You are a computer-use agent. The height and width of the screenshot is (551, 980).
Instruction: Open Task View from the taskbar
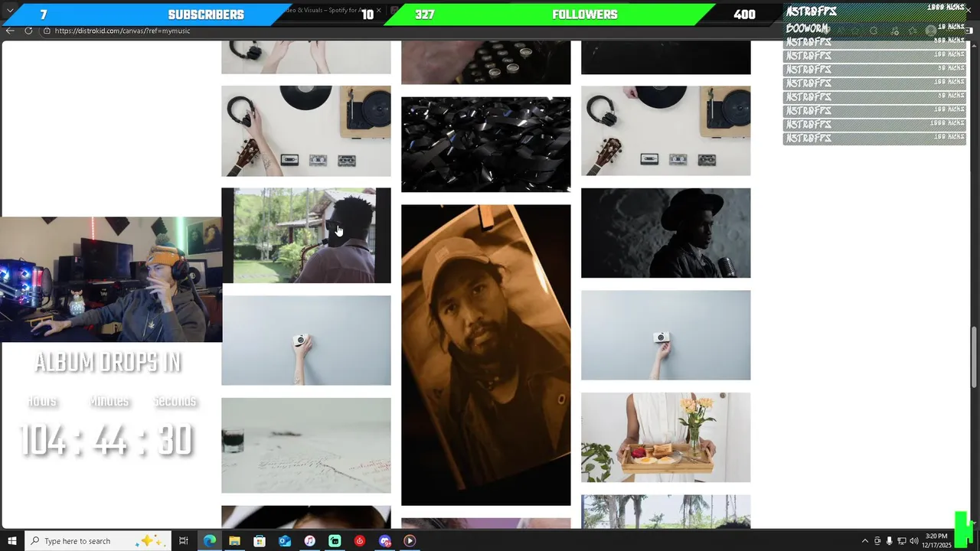point(184,541)
